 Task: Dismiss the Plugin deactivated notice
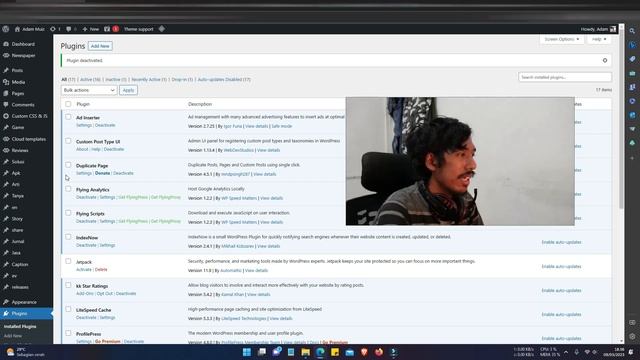[x=604, y=60]
